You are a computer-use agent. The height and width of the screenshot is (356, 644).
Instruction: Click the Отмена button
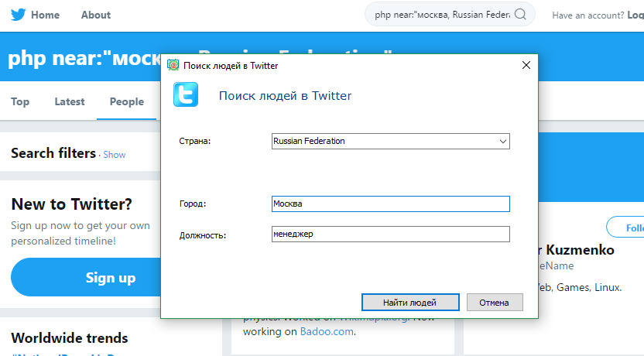(x=495, y=303)
